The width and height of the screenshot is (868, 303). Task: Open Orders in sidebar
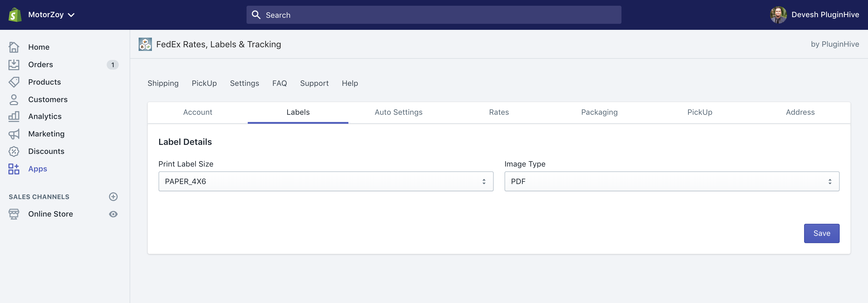40,65
